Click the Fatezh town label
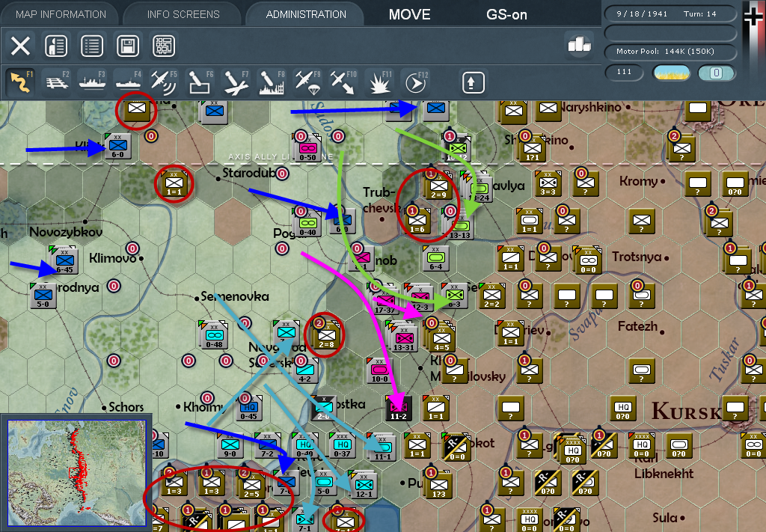The width and height of the screenshot is (766, 532). [x=637, y=325]
